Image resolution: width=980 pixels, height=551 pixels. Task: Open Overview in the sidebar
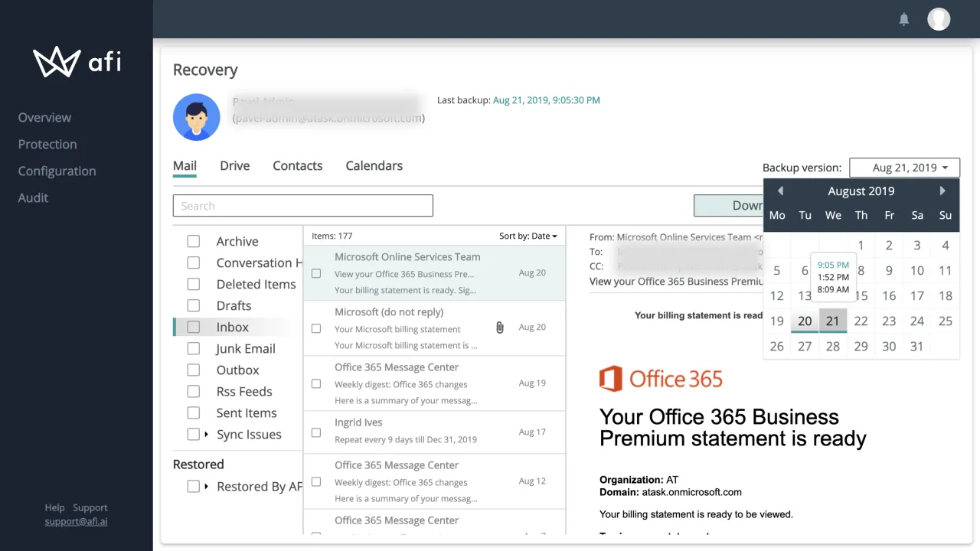click(44, 117)
